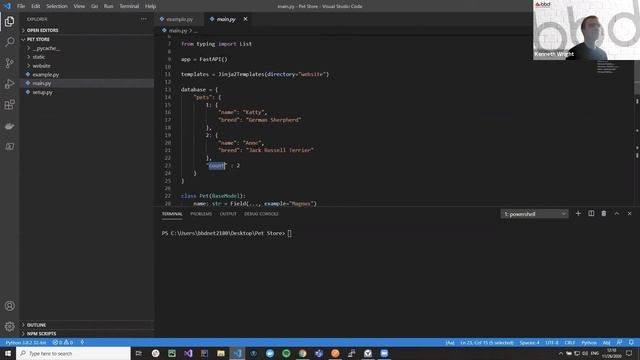
Task: Click the feedback icon in status bar
Action: tap(619, 342)
